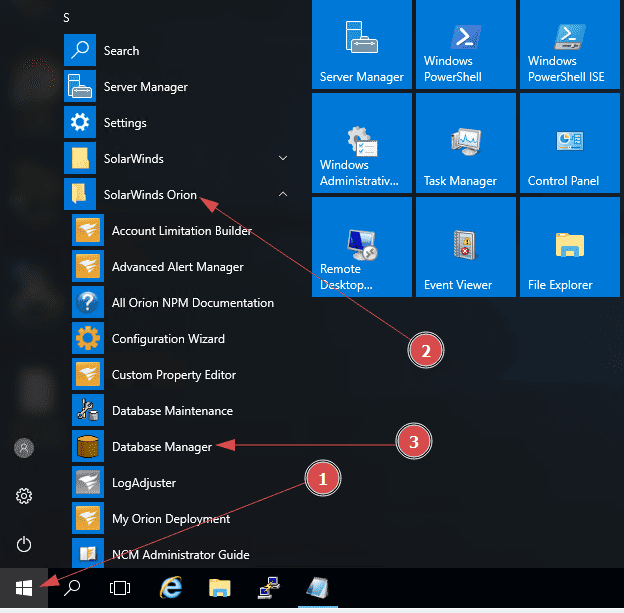Open the Task Manager tile
This screenshot has width=624, height=613.
[x=466, y=143]
